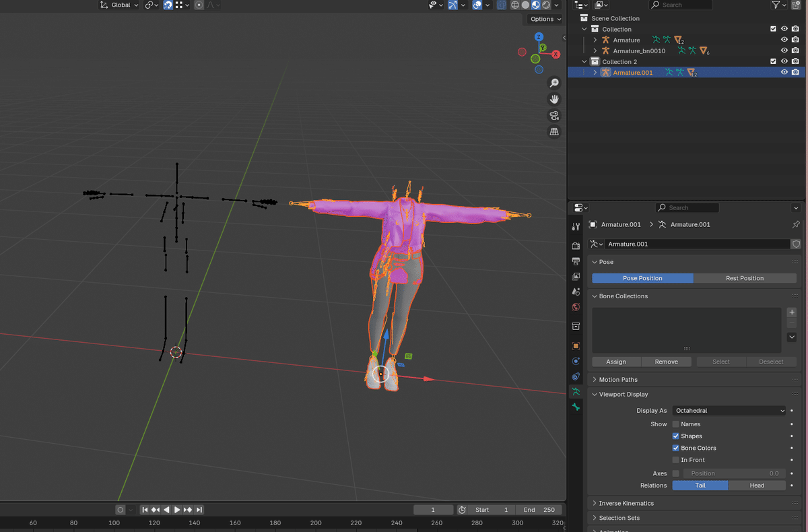Screen dimensions: 808x532
Task: Open the View Layer properties tab
Action: click(576, 277)
